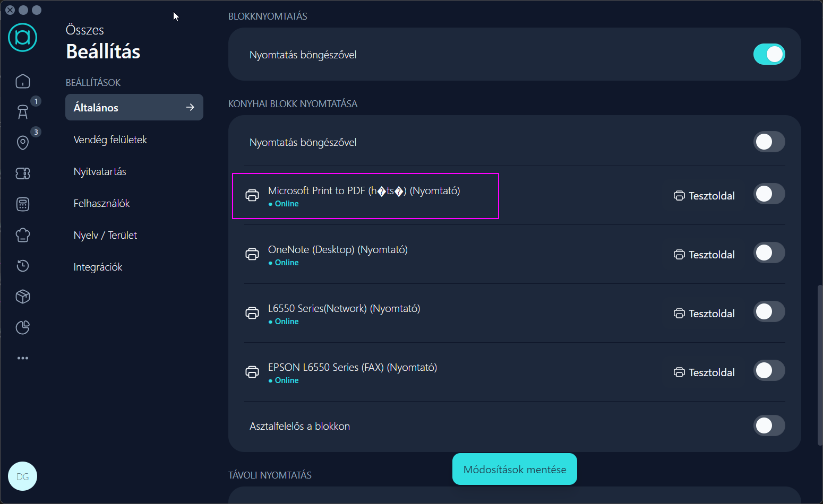Viewport: 823px width, 504px height.
Task: Open Vendég felületek settings section
Action: tap(110, 140)
